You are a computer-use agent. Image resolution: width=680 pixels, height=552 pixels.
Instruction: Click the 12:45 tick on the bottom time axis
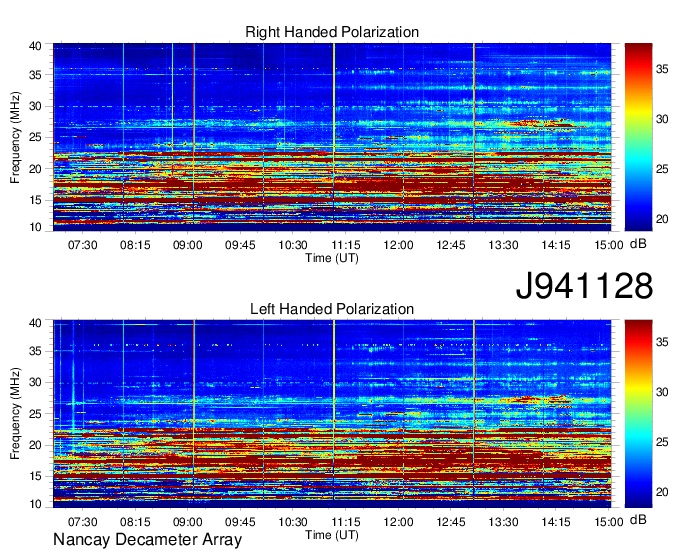click(x=451, y=522)
